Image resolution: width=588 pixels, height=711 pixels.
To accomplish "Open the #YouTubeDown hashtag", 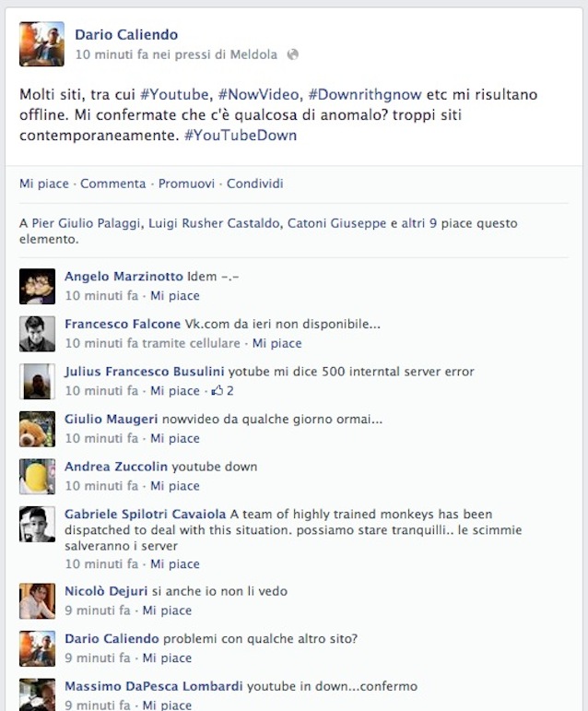I will pos(241,136).
